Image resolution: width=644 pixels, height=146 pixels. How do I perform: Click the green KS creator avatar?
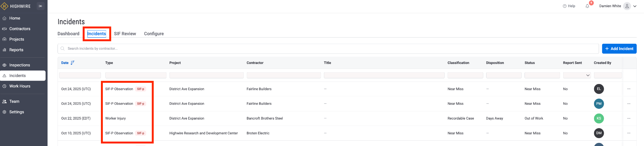[x=599, y=118]
